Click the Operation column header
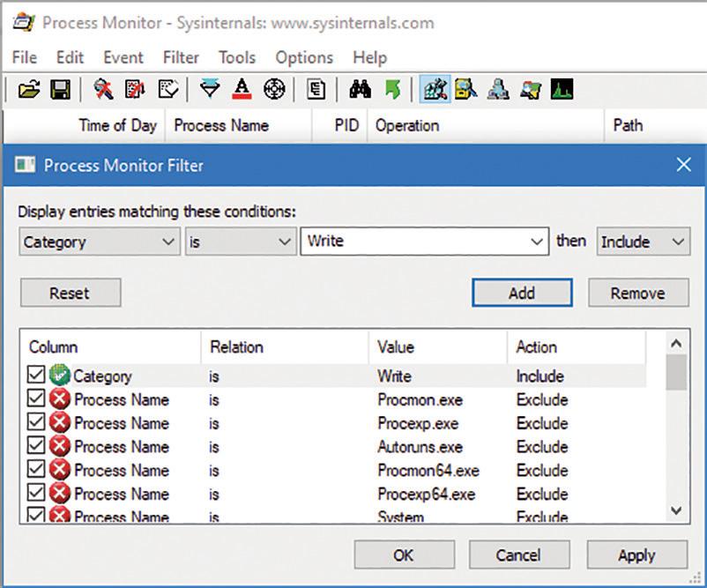Screen dimensions: 707x588 tap(486, 125)
